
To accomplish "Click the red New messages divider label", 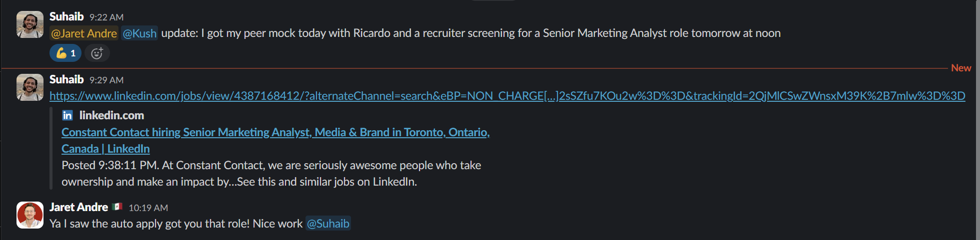I will (x=960, y=68).
